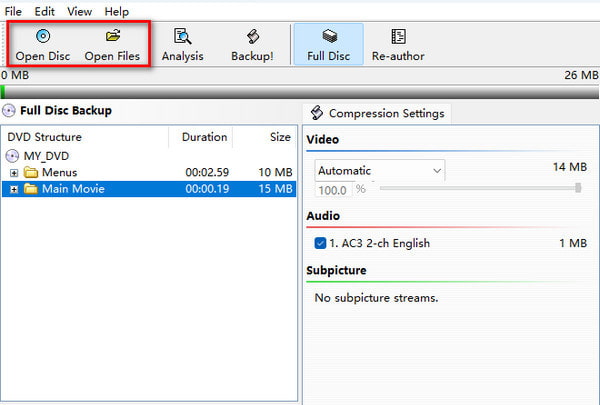This screenshot has height=405, width=600.
Task: Click the 100.0 percent input field
Action: (x=333, y=190)
